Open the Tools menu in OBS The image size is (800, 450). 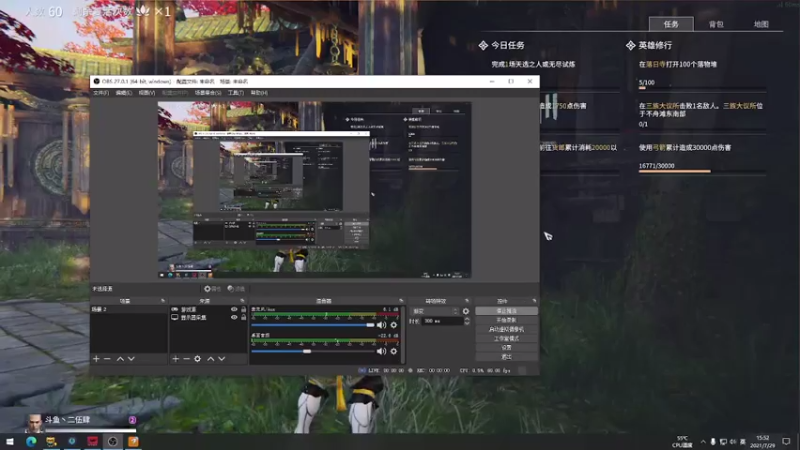[236, 93]
